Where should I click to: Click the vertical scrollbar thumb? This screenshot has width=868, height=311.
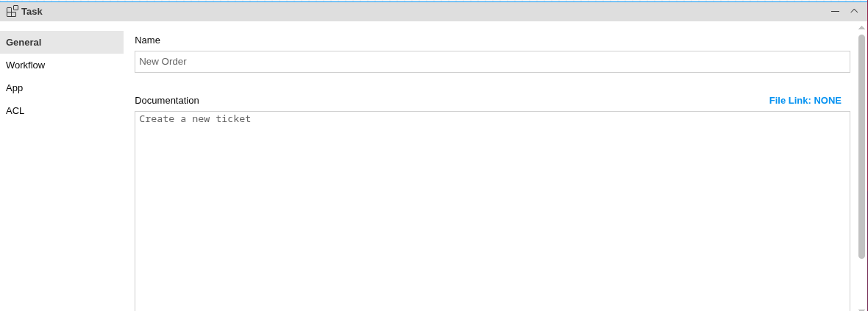point(861,147)
